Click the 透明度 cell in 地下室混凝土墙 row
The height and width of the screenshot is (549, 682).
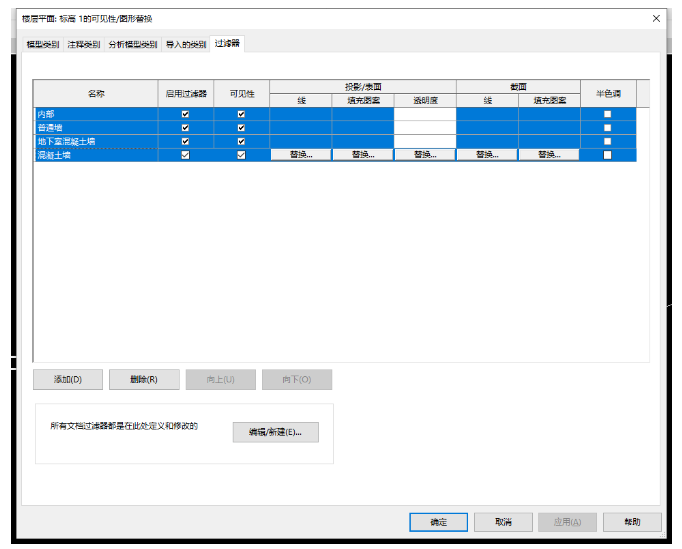point(425,141)
